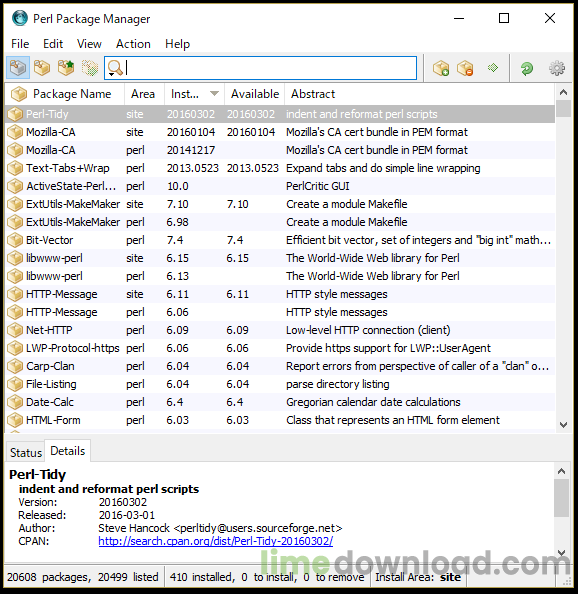Select ExtUtils-MakeMaker version 6.98 row
Viewport: 578px width, 594px height.
280,222
